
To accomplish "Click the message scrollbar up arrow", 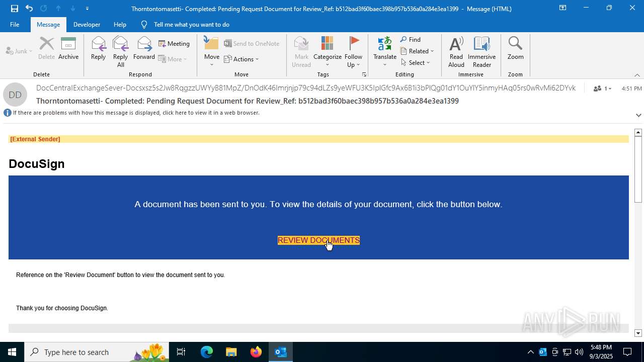I will tap(638, 132).
